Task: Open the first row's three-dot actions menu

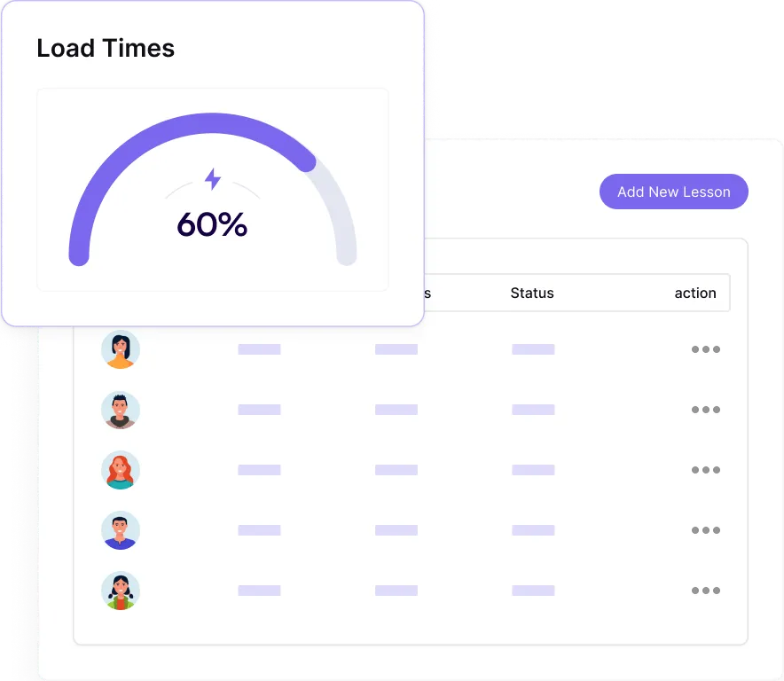Action: (705, 349)
